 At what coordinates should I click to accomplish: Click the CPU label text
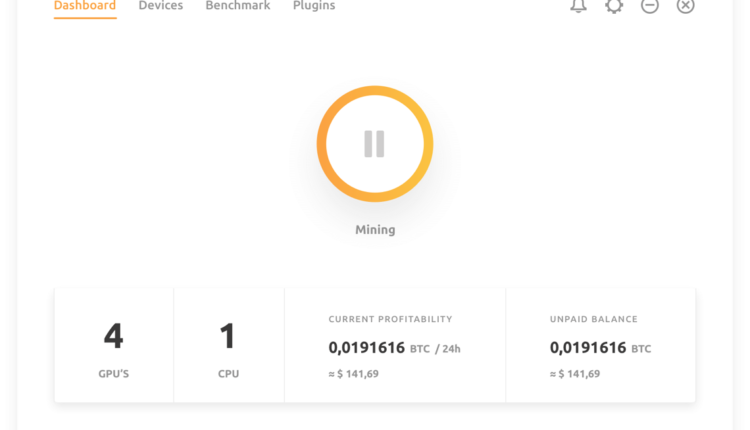click(228, 374)
